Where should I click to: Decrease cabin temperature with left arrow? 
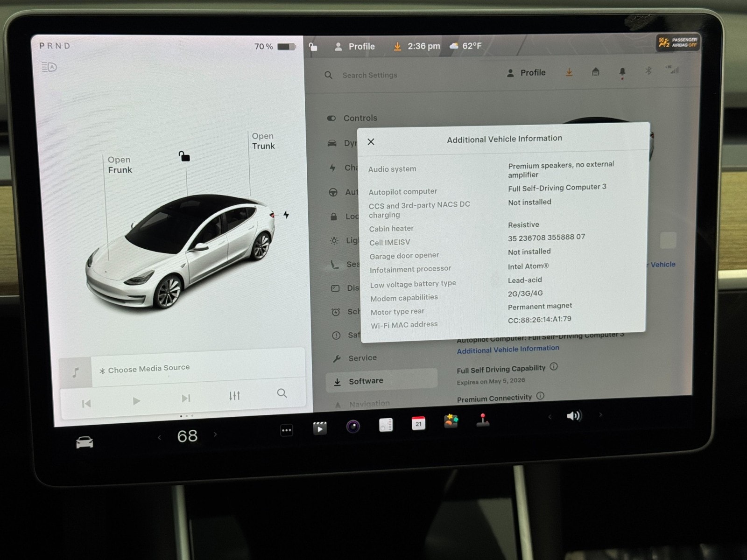[160, 437]
